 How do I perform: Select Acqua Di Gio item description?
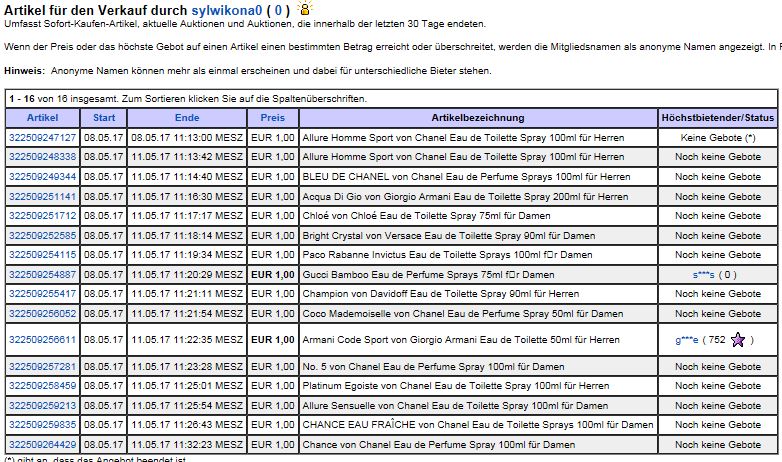coord(465,197)
